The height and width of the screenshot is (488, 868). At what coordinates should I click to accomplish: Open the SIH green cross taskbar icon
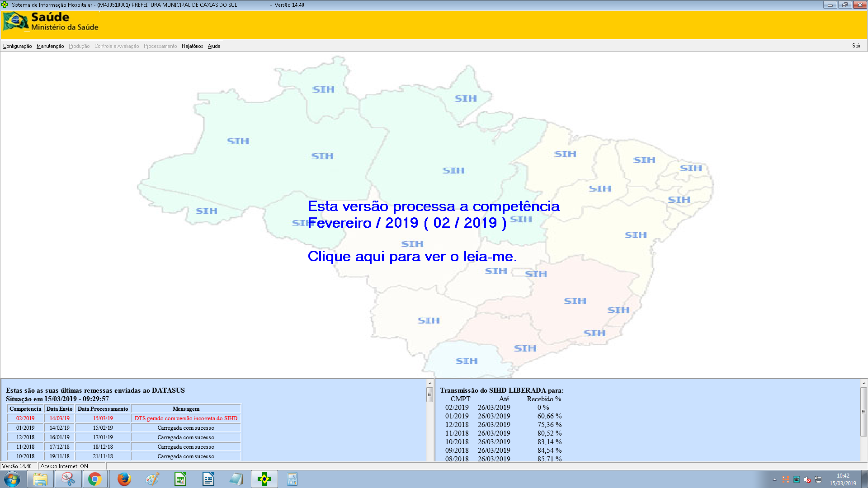[x=264, y=479]
